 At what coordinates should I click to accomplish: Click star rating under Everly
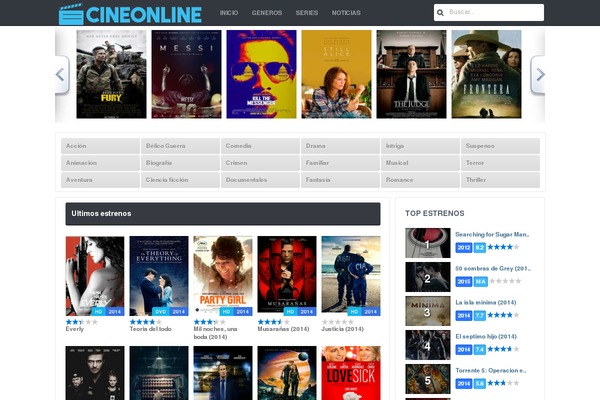click(82, 322)
